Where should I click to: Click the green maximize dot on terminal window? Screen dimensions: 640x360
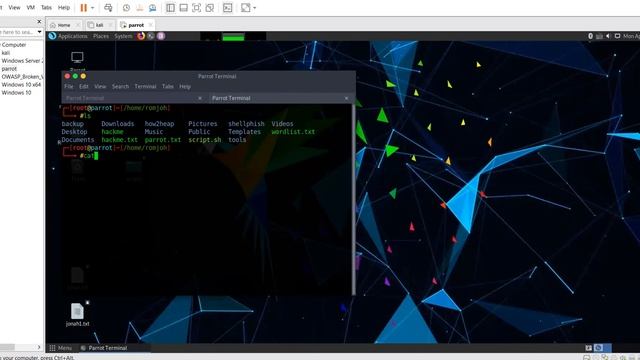tap(75, 76)
